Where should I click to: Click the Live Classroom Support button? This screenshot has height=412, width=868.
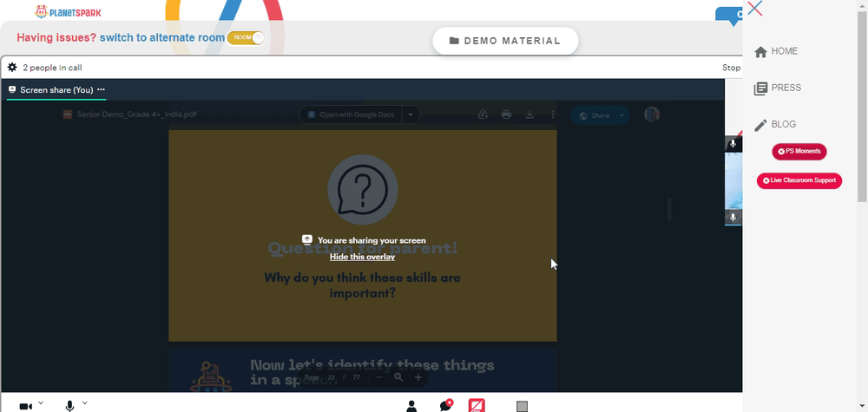point(799,180)
